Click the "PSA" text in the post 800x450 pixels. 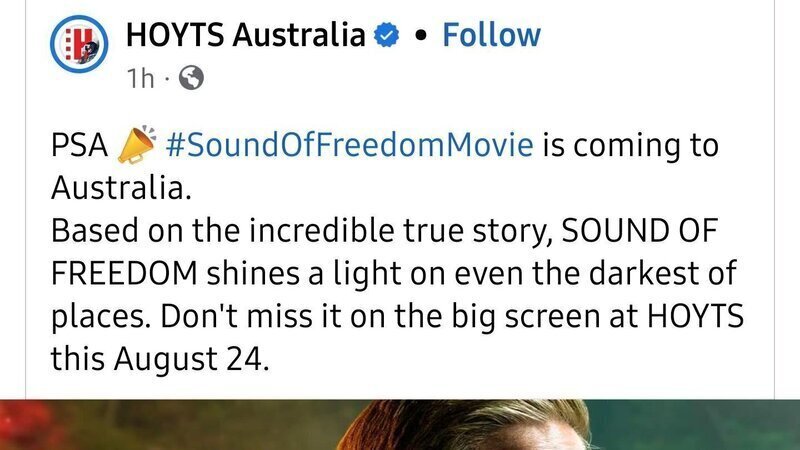tap(79, 146)
